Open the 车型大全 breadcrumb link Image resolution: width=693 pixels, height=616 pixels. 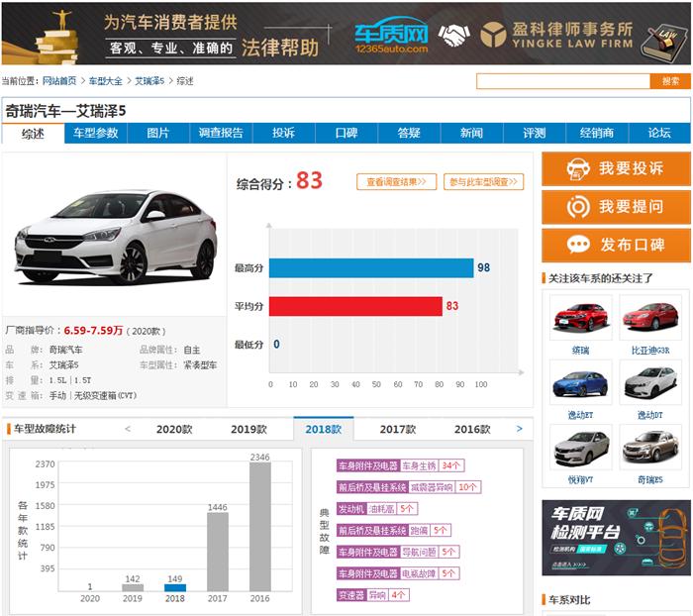coord(106,81)
